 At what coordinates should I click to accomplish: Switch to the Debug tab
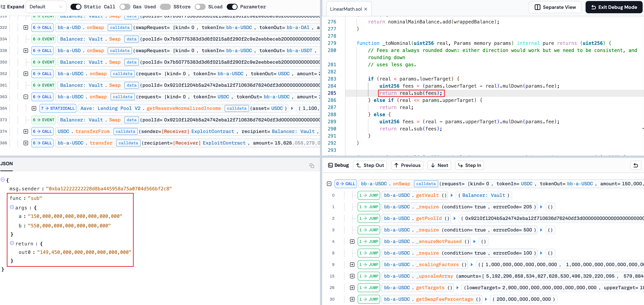[338, 165]
